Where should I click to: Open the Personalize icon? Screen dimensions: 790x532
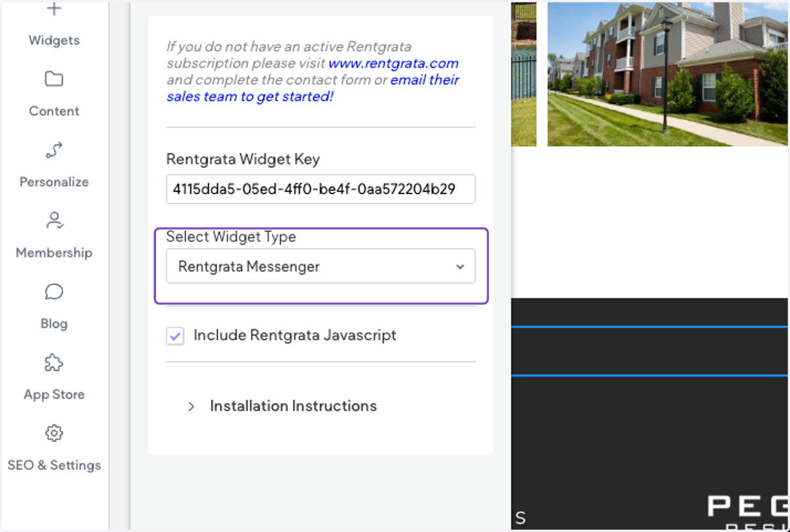[54, 150]
